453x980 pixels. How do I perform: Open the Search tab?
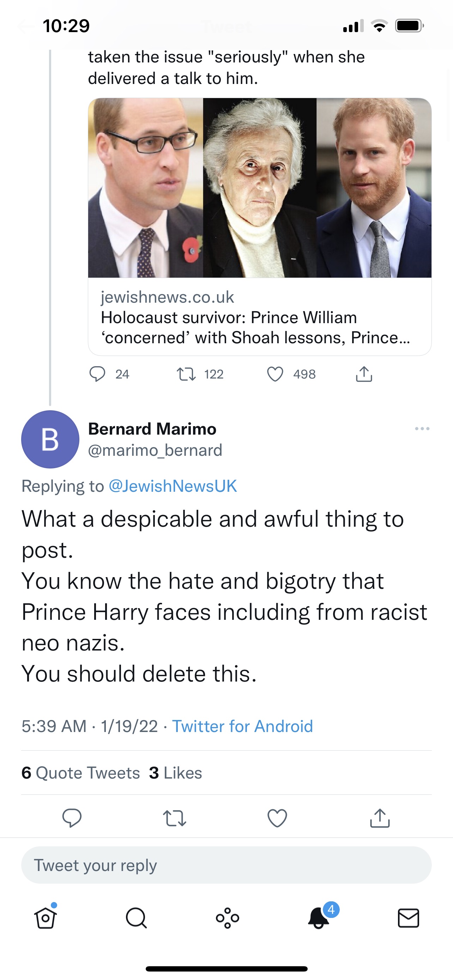[x=136, y=918]
